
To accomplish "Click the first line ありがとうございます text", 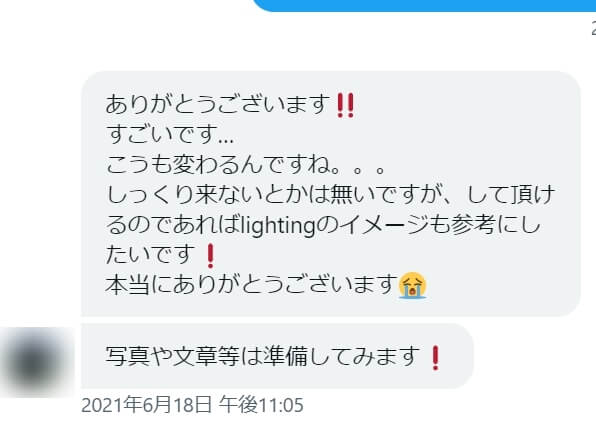I will tap(218, 104).
